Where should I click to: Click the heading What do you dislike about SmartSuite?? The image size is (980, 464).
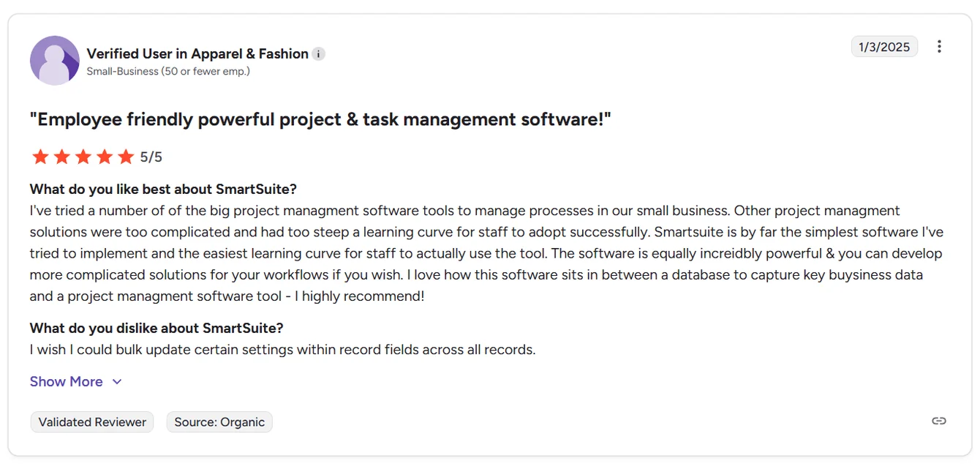[x=157, y=328]
